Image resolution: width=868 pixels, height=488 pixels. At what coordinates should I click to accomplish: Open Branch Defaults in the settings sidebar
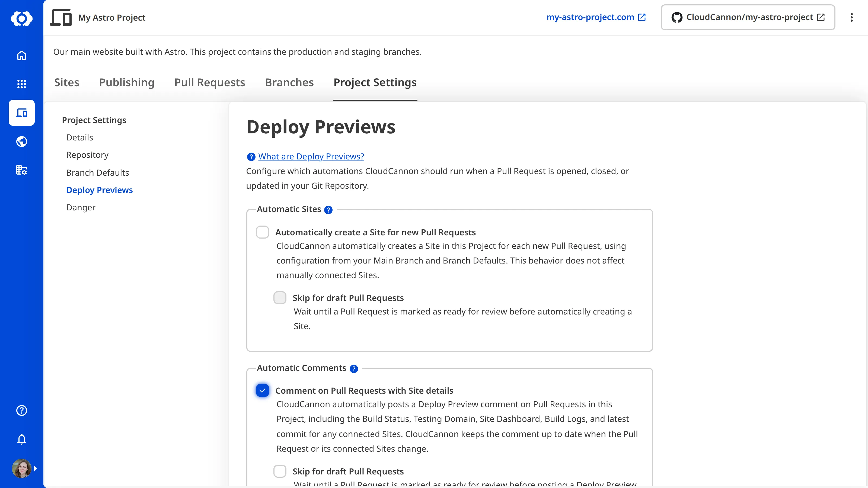pyautogui.click(x=98, y=173)
